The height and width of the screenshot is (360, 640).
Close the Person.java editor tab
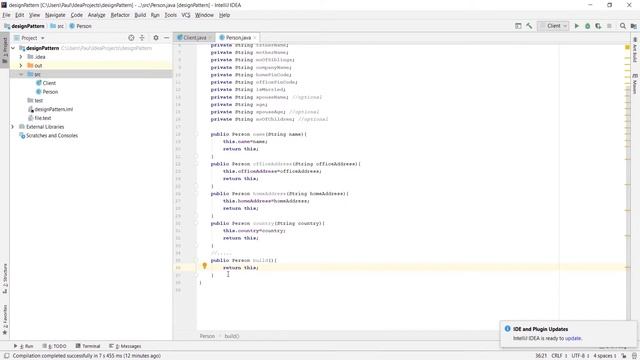tap(255, 38)
